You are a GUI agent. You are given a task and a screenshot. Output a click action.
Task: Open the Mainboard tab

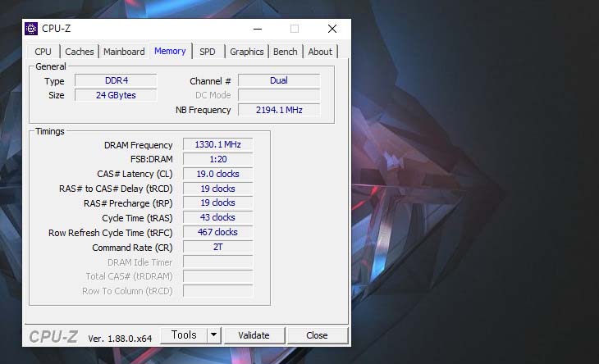124,52
